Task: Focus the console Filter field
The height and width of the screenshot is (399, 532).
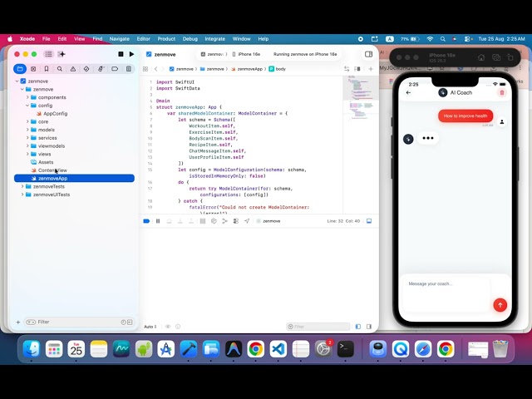Action: [x=318, y=327]
